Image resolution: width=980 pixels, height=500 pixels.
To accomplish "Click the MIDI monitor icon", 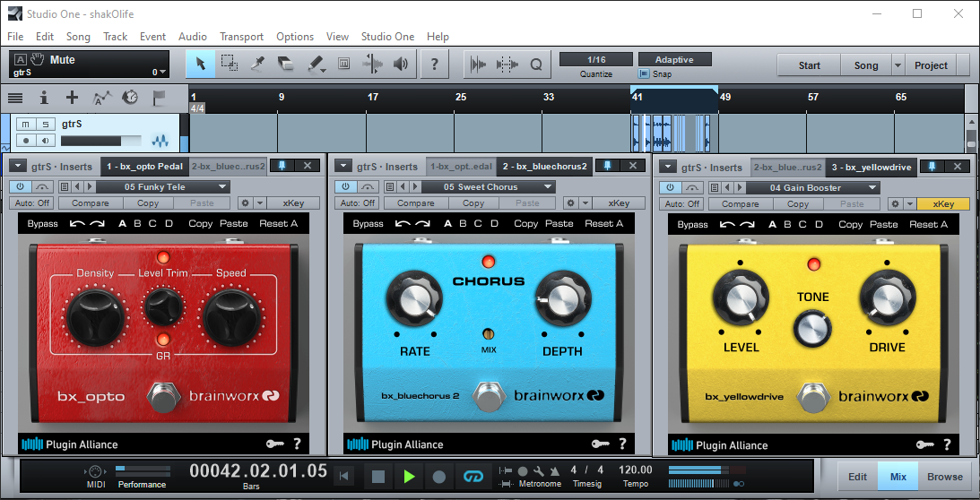I will (96, 471).
